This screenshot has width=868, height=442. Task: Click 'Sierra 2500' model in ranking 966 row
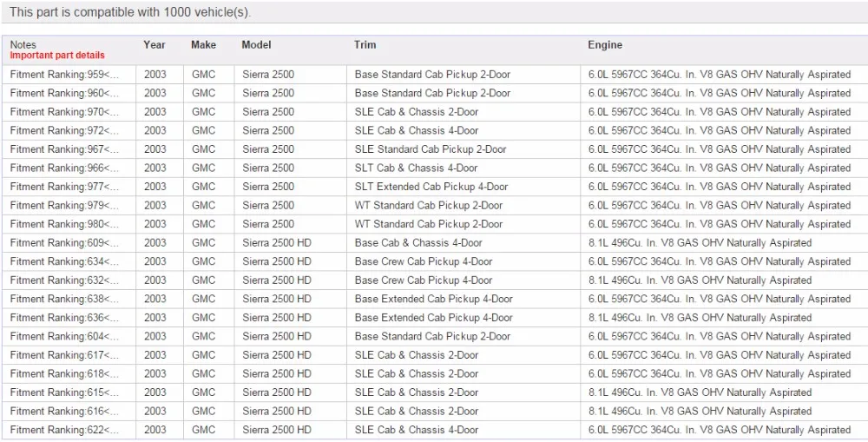(x=291, y=168)
